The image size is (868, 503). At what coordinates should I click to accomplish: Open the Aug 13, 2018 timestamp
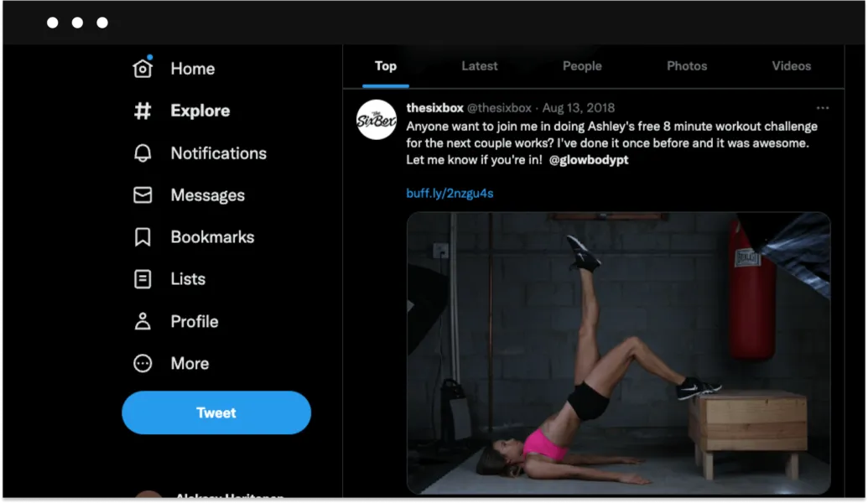pyautogui.click(x=579, y=108)
